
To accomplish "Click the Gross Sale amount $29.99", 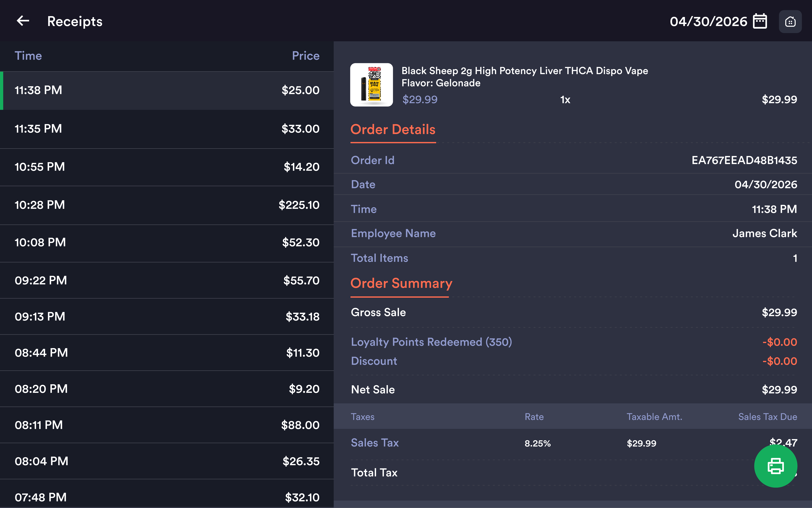I will [779, 312].
